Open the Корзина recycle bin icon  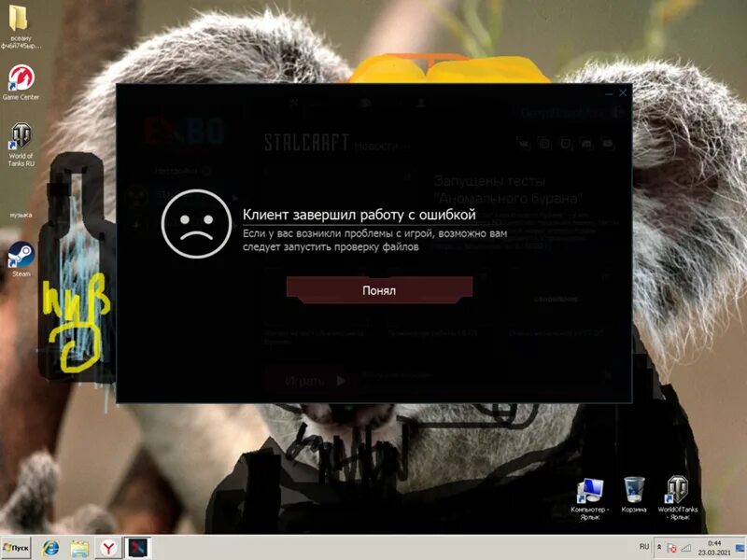[x=634, y=495]
